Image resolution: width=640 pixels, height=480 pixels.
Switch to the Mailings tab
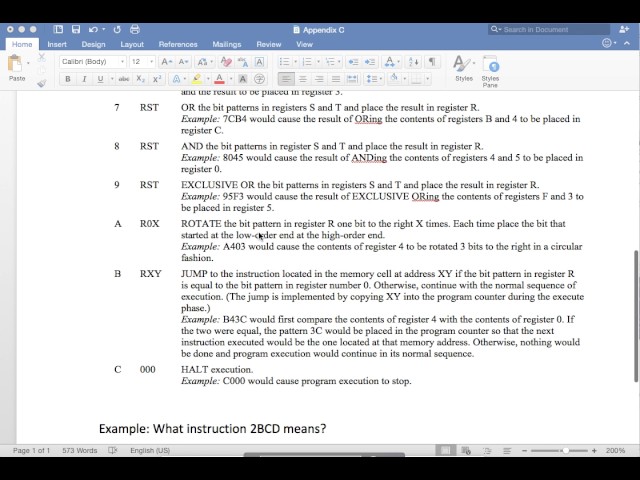(227, 44)
